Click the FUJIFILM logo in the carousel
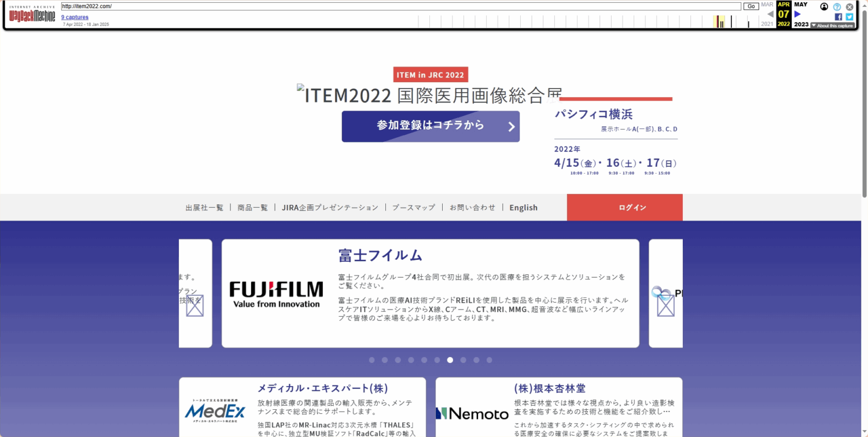 click(276, 294)
